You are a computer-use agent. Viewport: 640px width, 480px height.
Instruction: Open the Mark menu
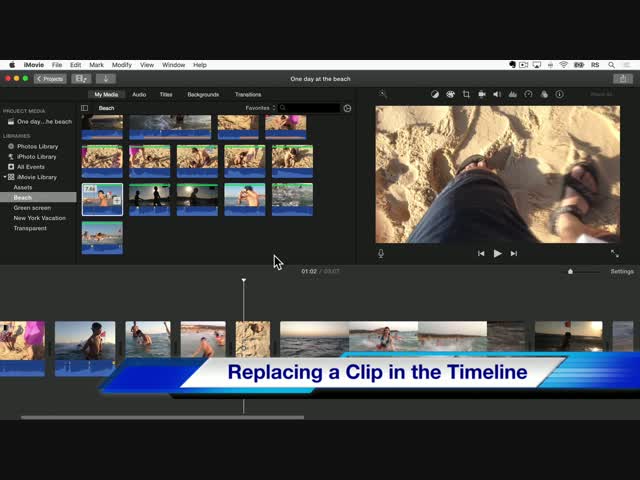96,65
